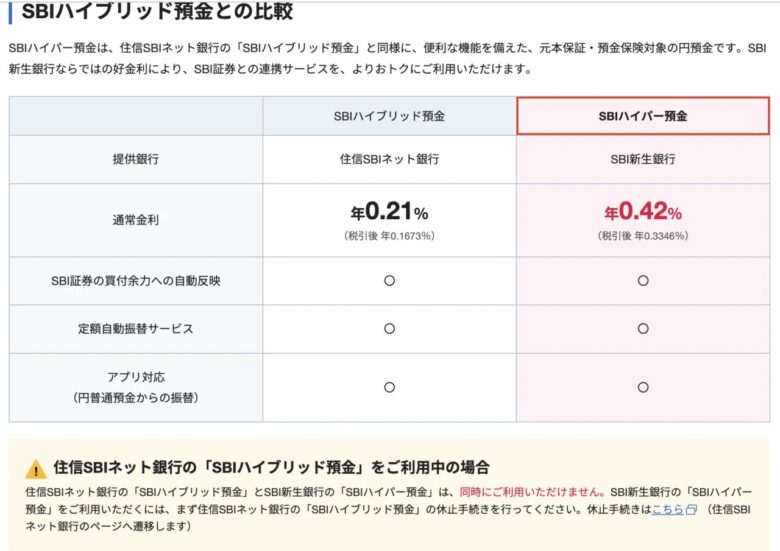Select the SBIハイブリッド預金 column header
This screenshot has height=551, width=780.
(390, 116)
